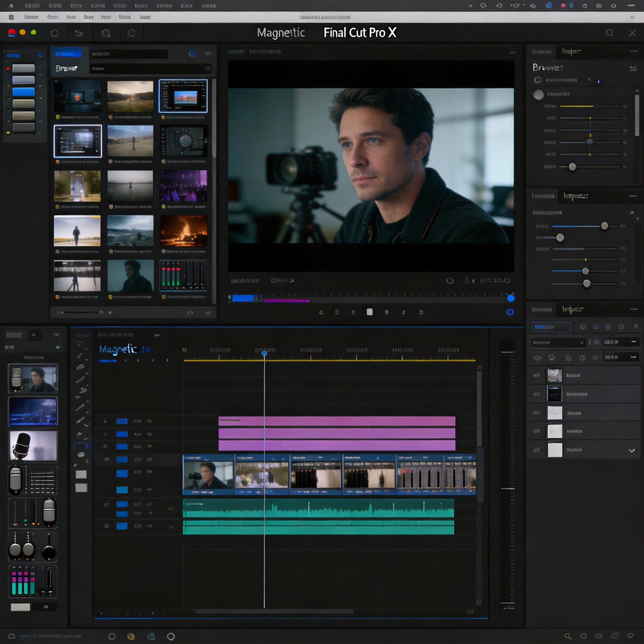Screen dimensions: 644x644
Task: Click the oval loop icon below the viewer image
Action: click(450, 281)
